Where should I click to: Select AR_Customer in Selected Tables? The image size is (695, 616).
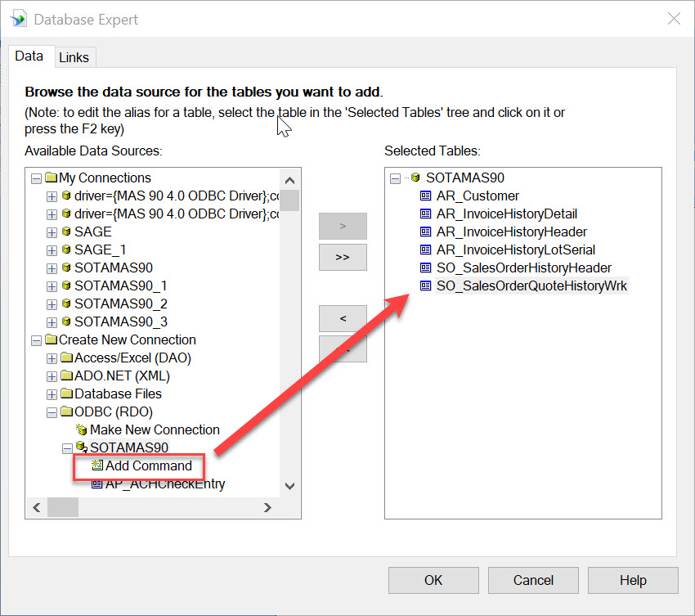pyautogui.click(x=478, y=196)
